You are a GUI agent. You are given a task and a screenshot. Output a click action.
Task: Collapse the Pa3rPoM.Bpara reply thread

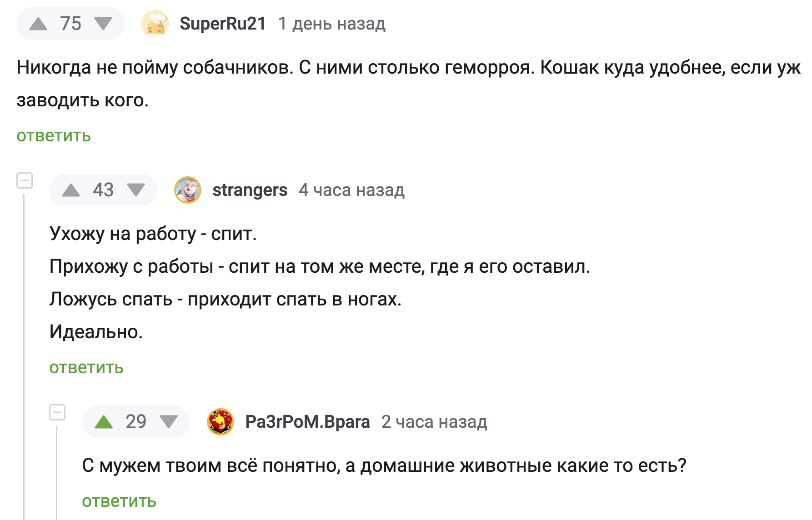tap(57, 412)
